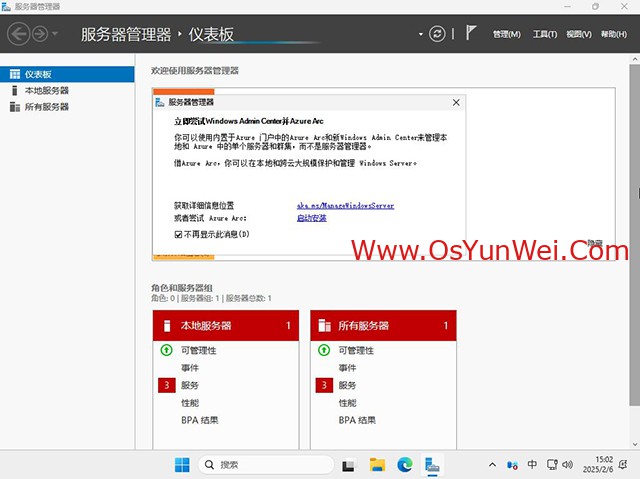Click green manageability icon in 本地服务器 tile
The height and width of the screenshot is (479, 640).
(167, 350)
